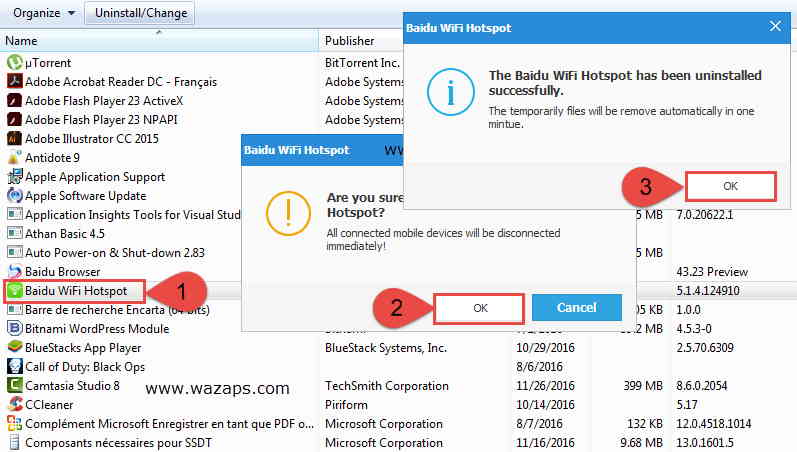Click install date 8/6/2016
This screenshot has width=797, height=452.
pyautogui.click(x=539, y=367)
